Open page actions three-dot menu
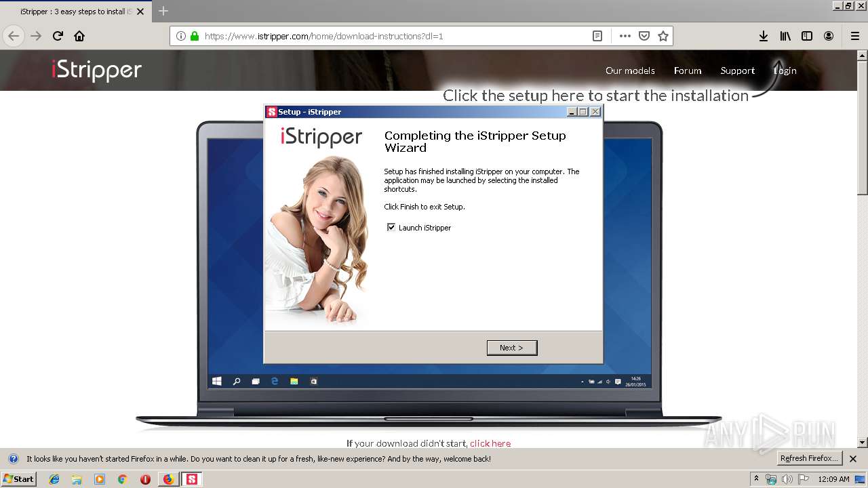The height and width of the screenshot is (488, 868). [x=625, y=36]
